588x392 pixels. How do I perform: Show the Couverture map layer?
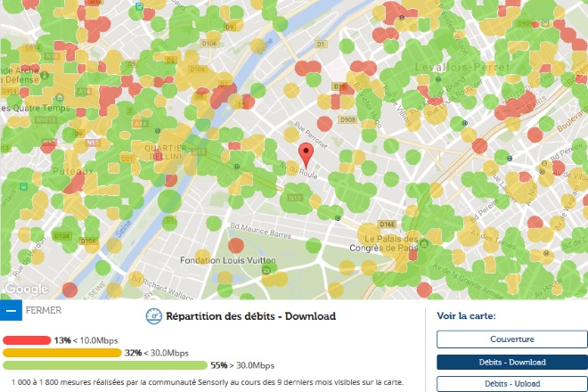pyautogui.click(x=512, y=339)
